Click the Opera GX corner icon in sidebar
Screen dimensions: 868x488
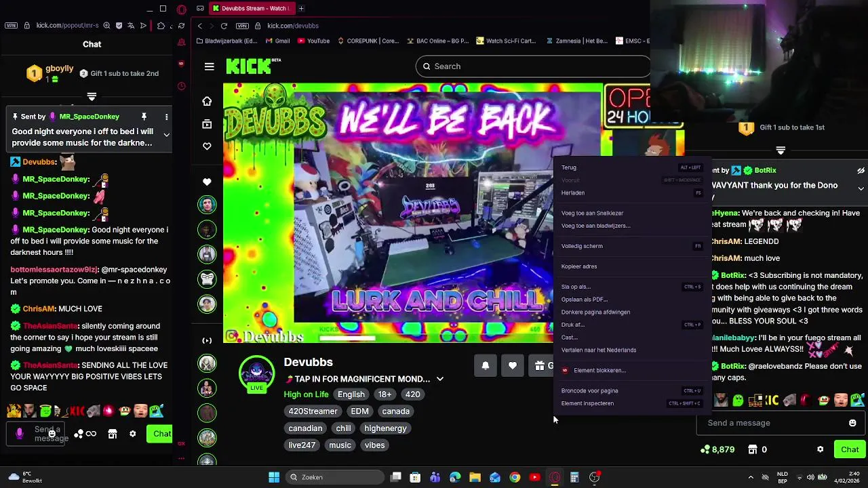[181, 443]
